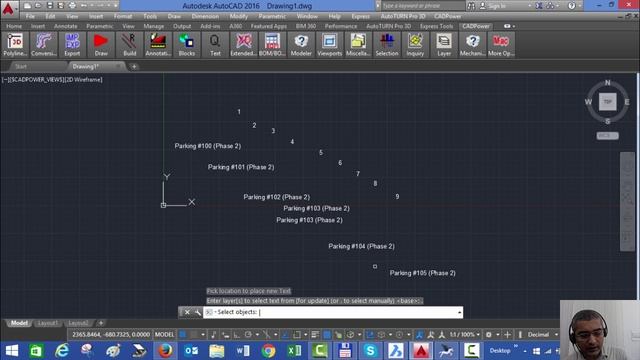Switch to the Start file tab

click(x=21, y=66)
